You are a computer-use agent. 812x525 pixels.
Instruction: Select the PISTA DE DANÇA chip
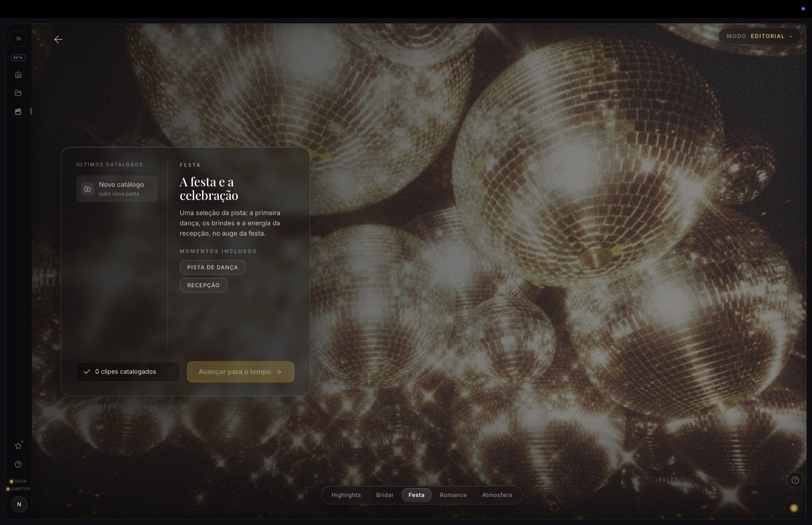tap(212, 267)
